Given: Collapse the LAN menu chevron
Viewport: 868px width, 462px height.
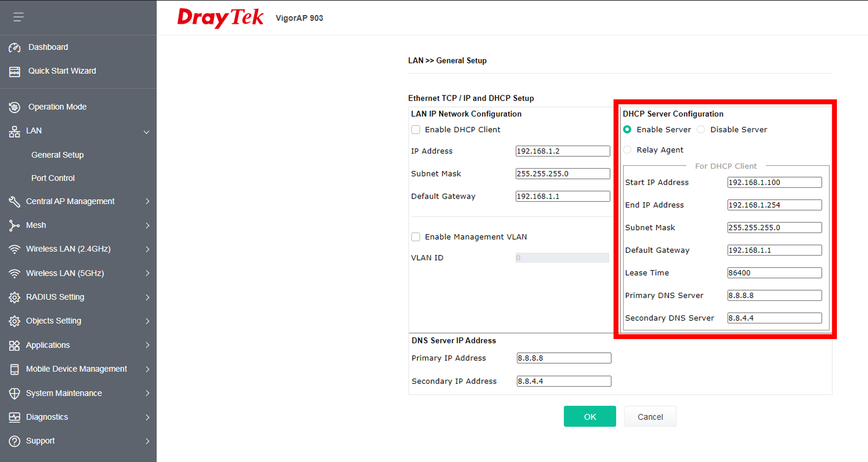Looking at the screenshot, I should coord(147,132).
